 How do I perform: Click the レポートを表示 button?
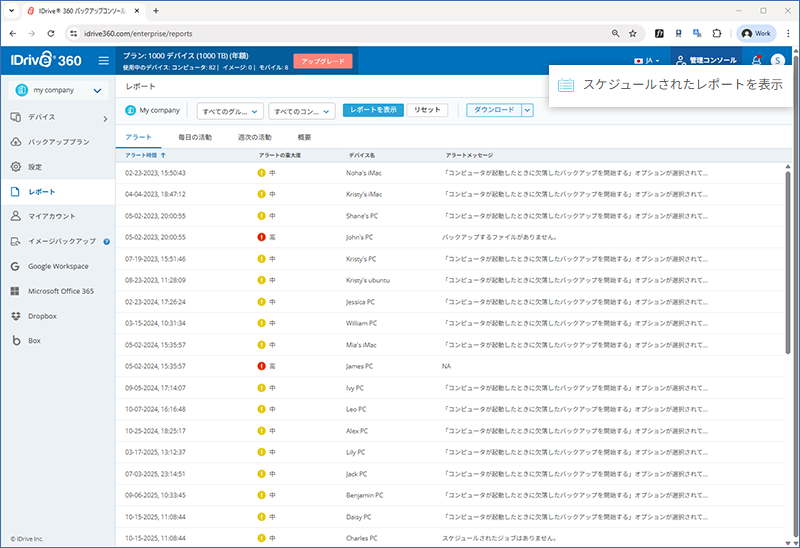tap(373, 110)
